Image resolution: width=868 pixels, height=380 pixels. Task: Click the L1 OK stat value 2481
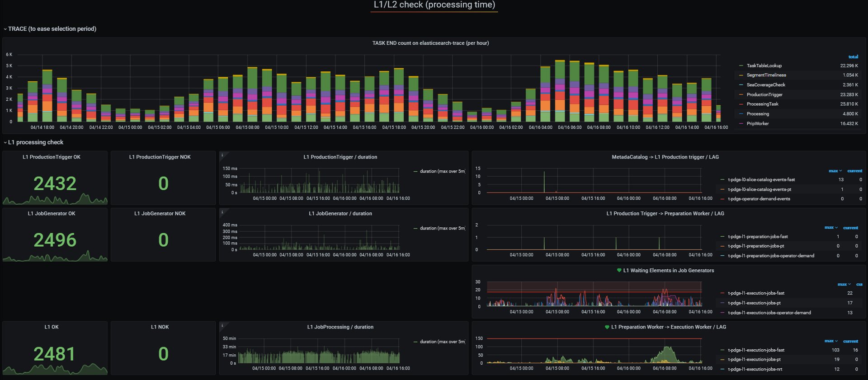click(x=55, y=354)
